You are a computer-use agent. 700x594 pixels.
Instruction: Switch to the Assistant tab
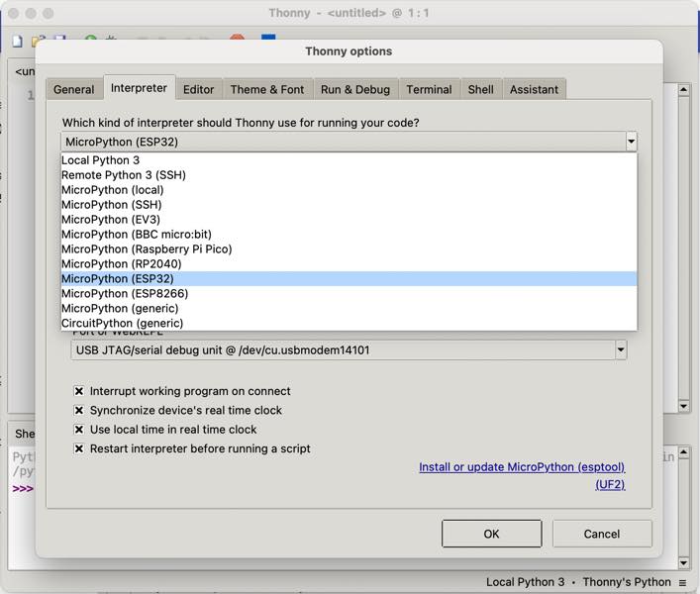coord(535,89)
